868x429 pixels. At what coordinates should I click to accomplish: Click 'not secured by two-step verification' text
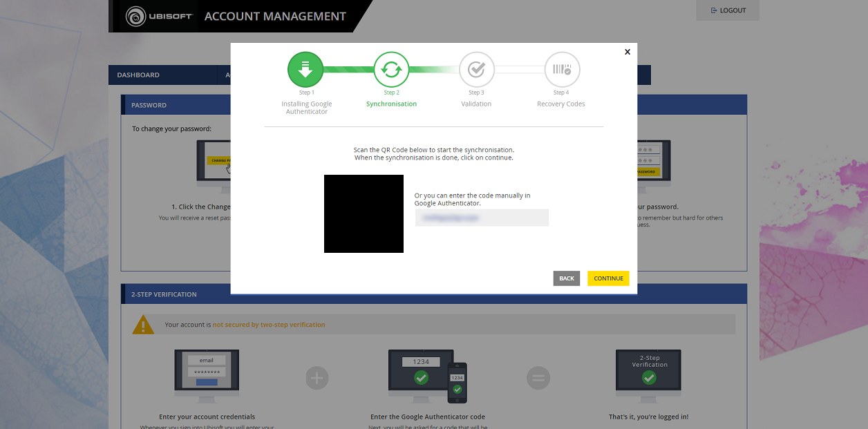click(269, 325)
